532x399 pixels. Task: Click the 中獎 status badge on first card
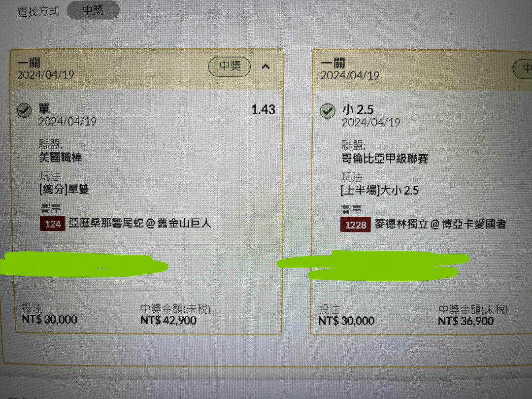tap(230, 66)
